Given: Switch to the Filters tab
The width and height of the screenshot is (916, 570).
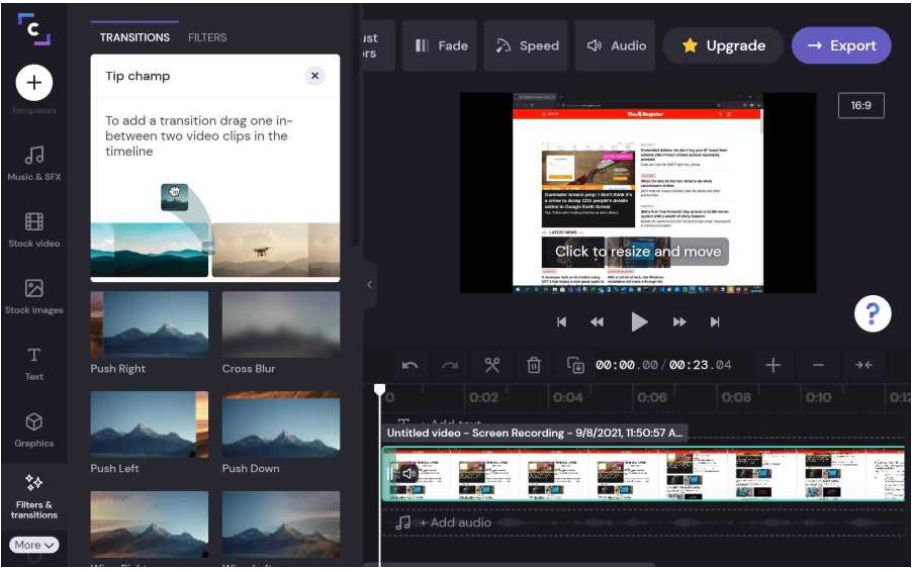Looking at the screenshot, I should pyautogui.click(x=207, y=38).
